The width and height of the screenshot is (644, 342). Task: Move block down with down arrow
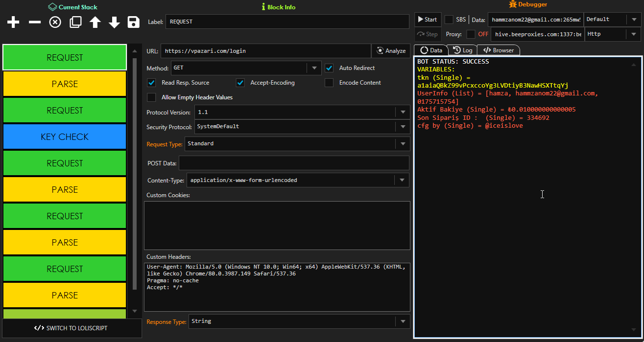(x=114, y=23)
